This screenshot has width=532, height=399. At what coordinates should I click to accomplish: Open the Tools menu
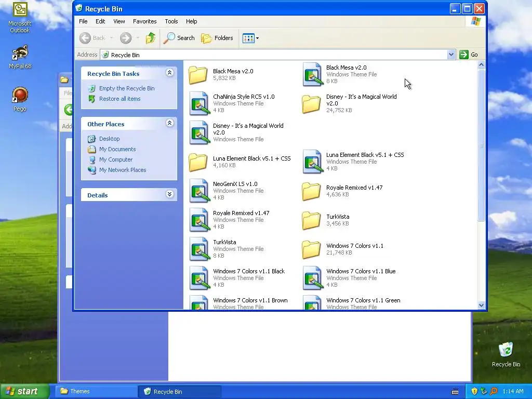(x=171, y=21)
